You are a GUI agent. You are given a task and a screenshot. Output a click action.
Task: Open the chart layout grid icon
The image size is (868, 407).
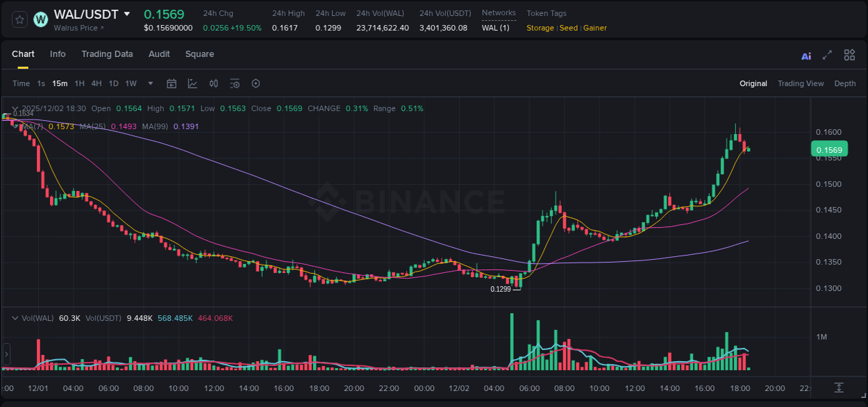tap(849, 55)
